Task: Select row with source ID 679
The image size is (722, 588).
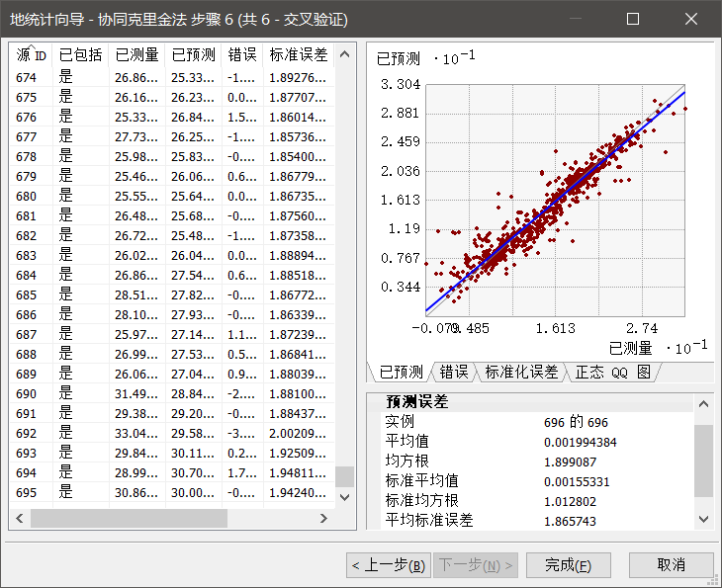Action: pyautogui.click(x=172, y=176)
